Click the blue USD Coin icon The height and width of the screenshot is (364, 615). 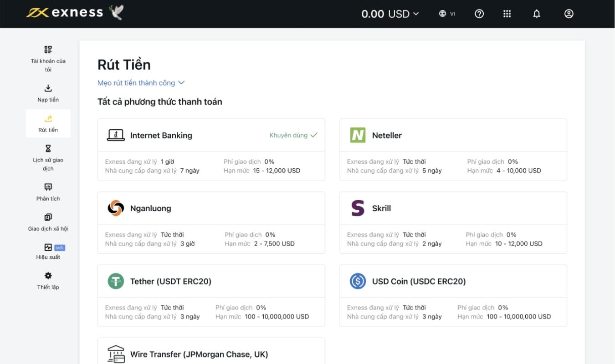pyautogui.click(x=358, y=281)
